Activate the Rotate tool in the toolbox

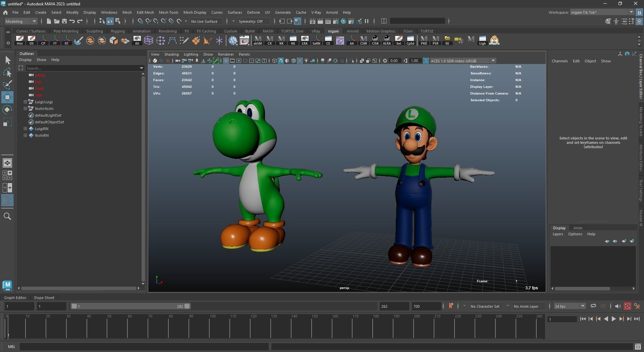(x=7, y=110)
